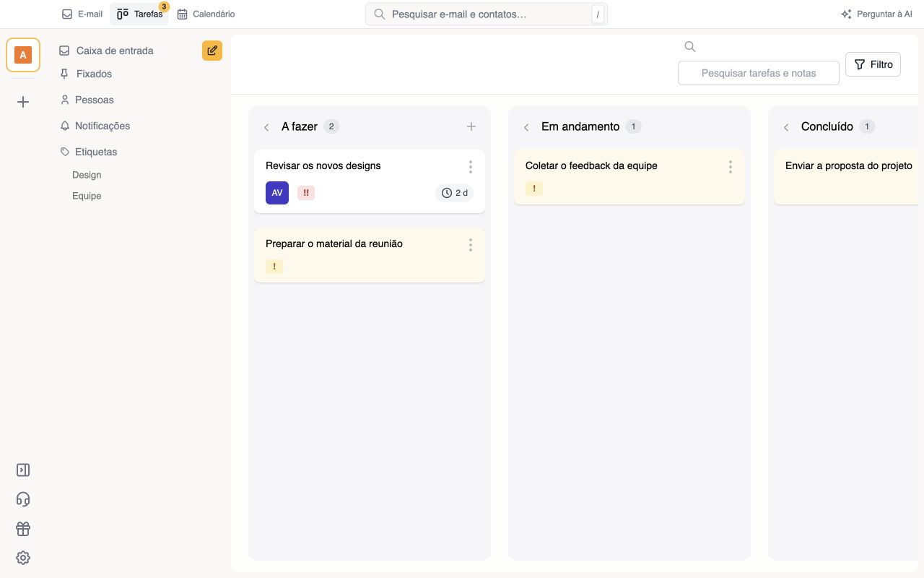The image size is (924, 578).
Task: Collapse the Concluído column
Action: (786, 127)
